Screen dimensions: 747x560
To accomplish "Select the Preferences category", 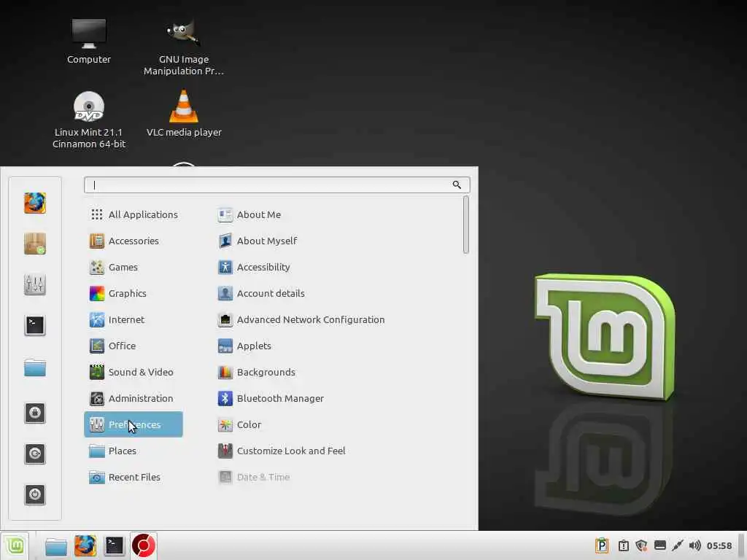I will point(133,424).
